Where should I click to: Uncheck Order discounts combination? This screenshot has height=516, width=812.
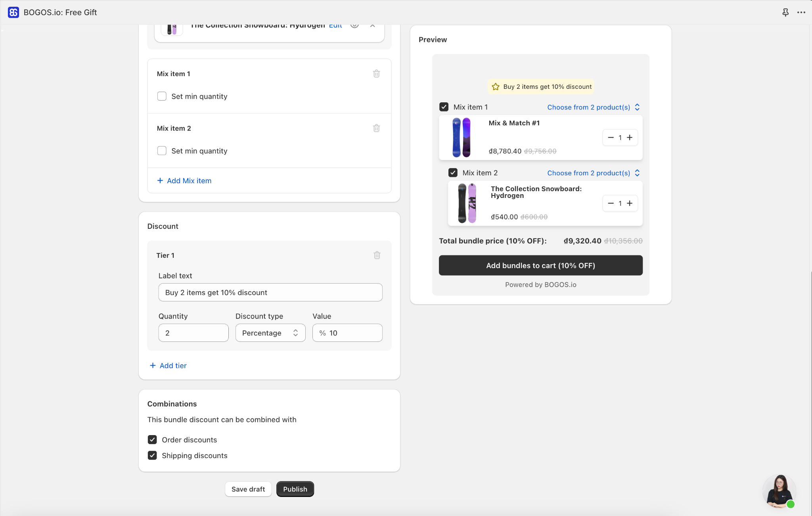pos(152,440)
